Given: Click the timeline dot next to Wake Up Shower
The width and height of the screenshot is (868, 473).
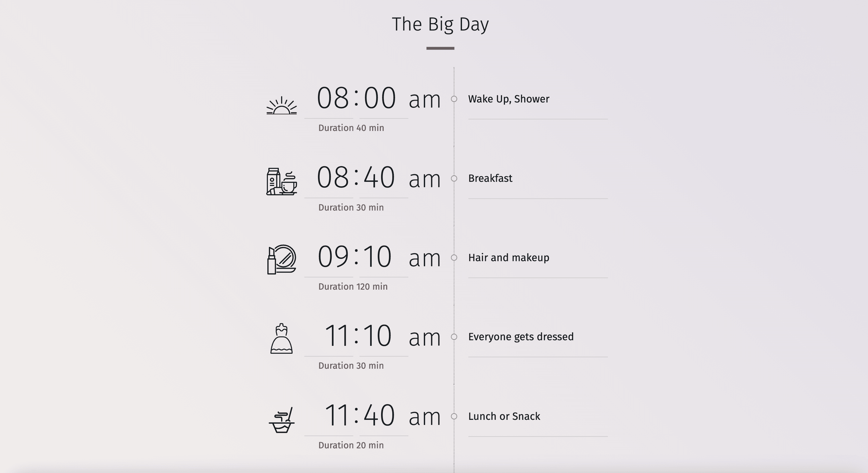Looking at the screenshot, I should pos(454,98).
